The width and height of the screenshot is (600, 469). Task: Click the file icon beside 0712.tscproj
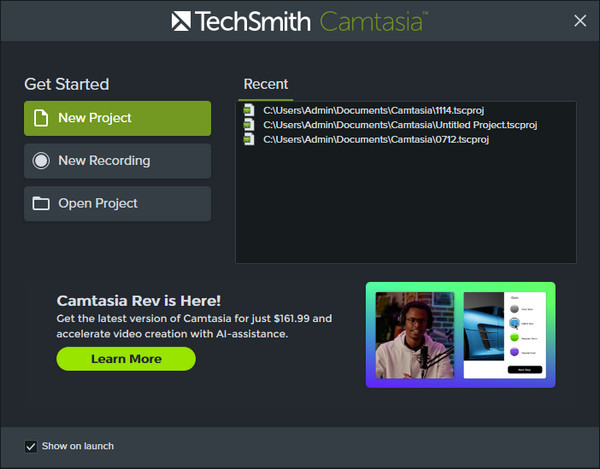coord(249,139)
